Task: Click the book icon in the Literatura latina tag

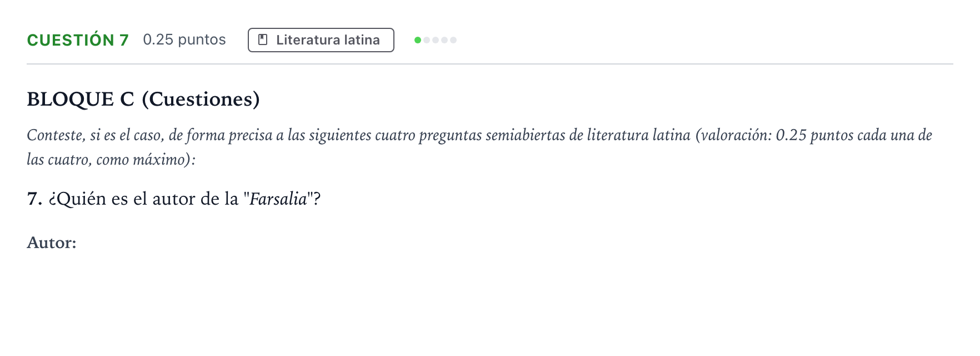Action: click(263, 40)
